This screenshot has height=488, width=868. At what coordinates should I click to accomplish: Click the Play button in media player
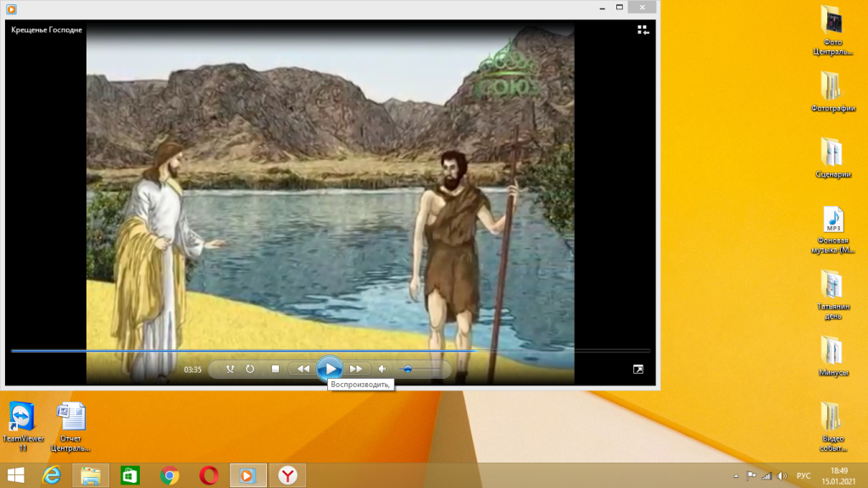point(330,369)
